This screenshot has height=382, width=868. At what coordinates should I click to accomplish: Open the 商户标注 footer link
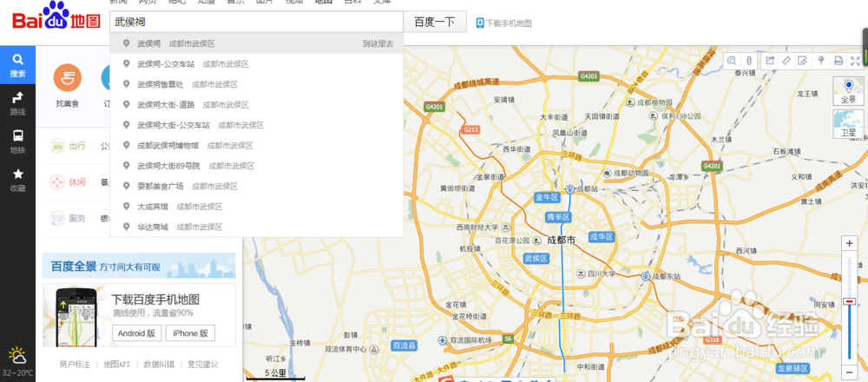[x=75, y=365]
